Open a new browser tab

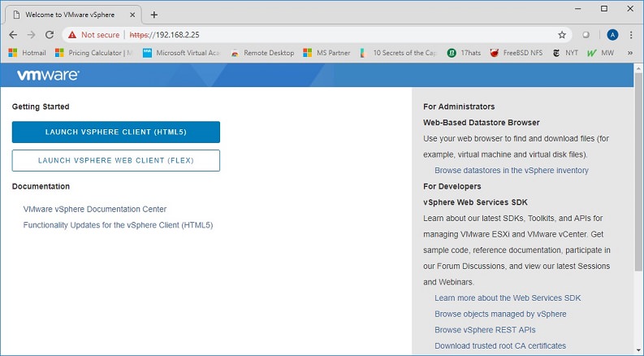[154, 15]
